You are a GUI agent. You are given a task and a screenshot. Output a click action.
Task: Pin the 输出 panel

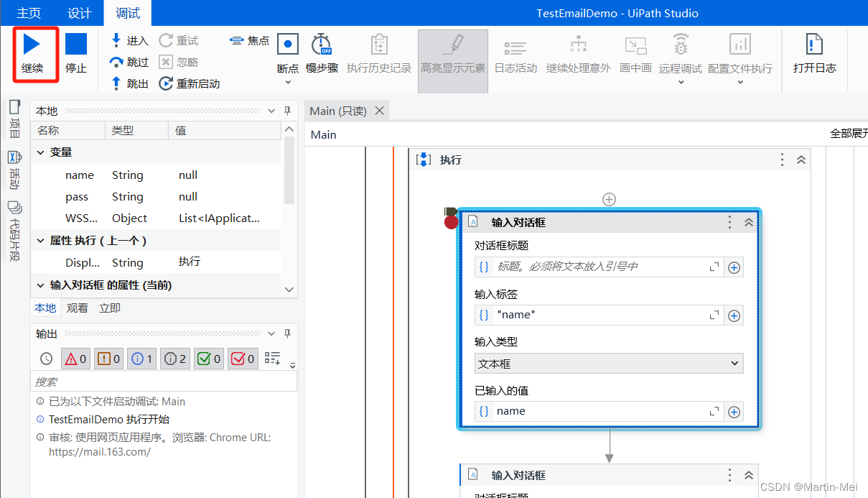(287, 334)
